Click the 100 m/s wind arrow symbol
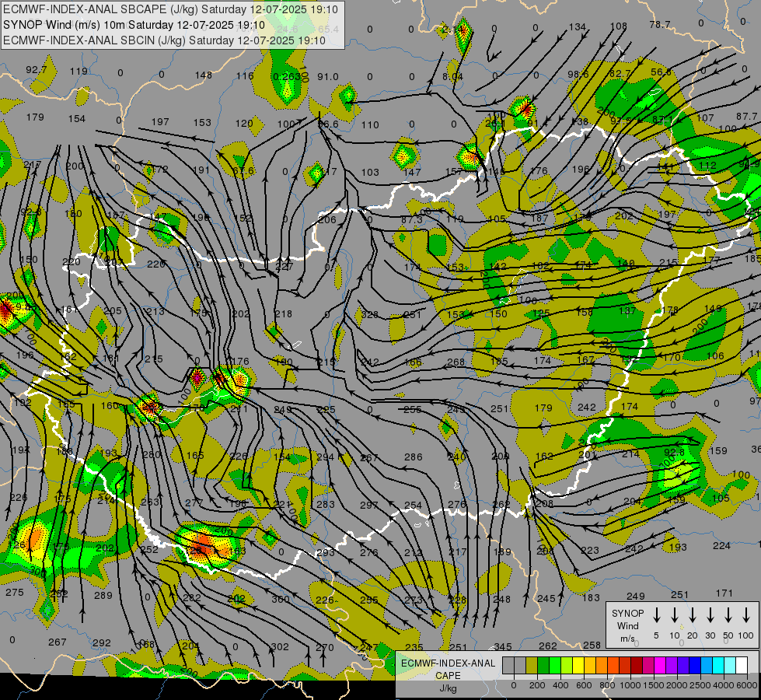This screenshot has height=700, width=761. 746,615
